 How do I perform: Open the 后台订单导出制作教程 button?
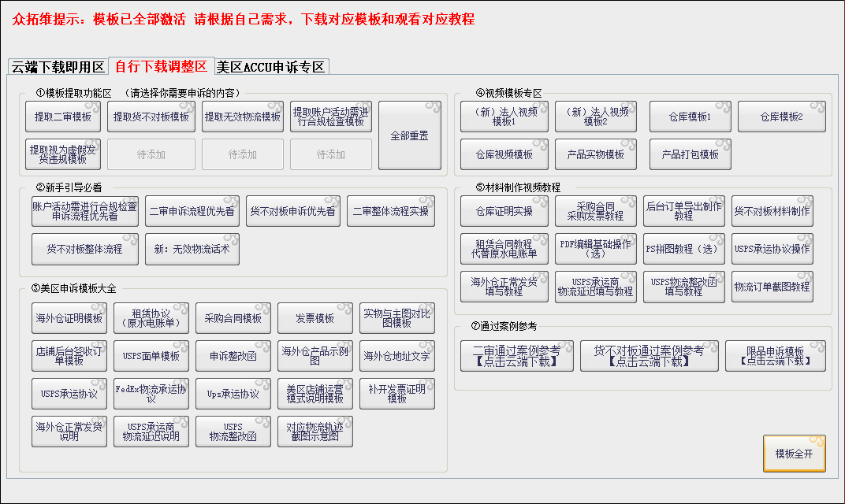click(x=683, y=211)
